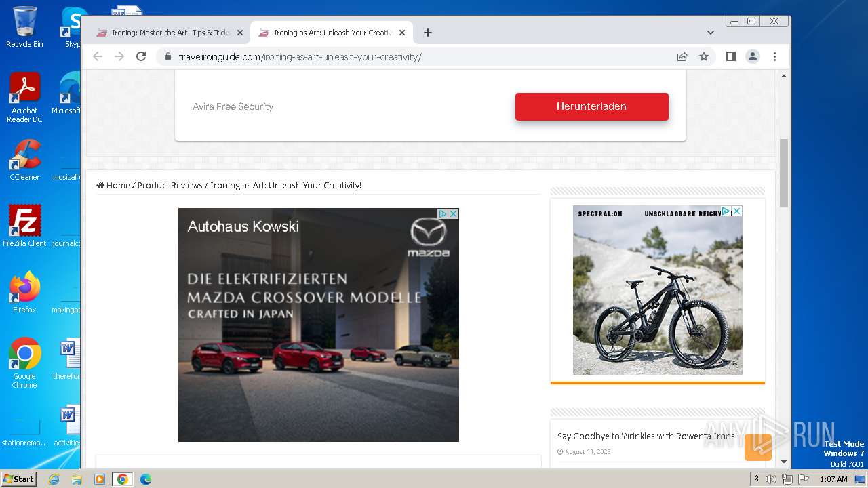The image size is (868, 488).
Task: Open the Autohaus Kowski Mazda advertisement
Action: [319, 325]
